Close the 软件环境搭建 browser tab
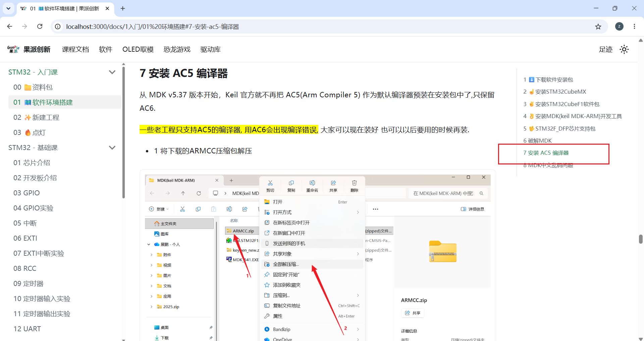Image resolution: width=644 pixels, height=341 pixels. (x=107, y=8)
